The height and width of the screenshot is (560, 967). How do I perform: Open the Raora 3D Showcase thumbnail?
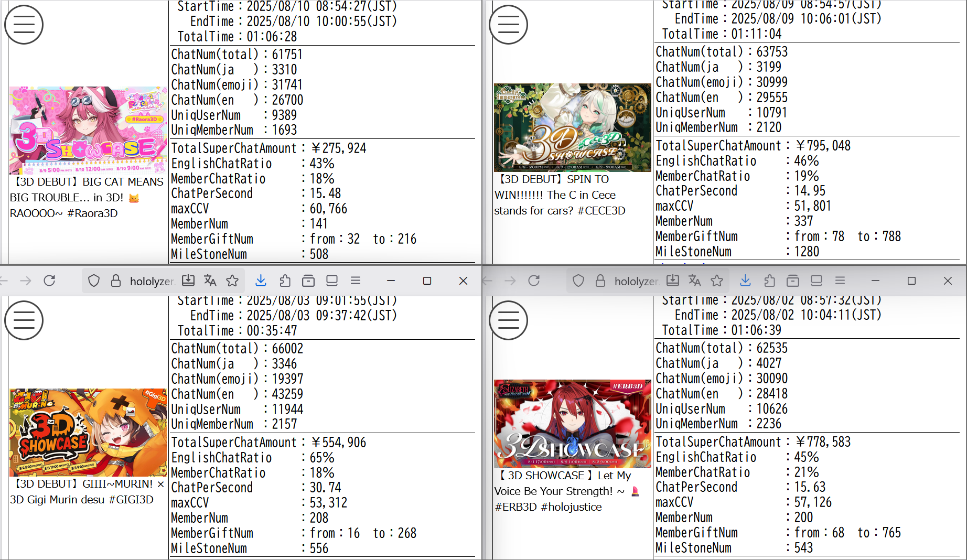coord(88,131)
